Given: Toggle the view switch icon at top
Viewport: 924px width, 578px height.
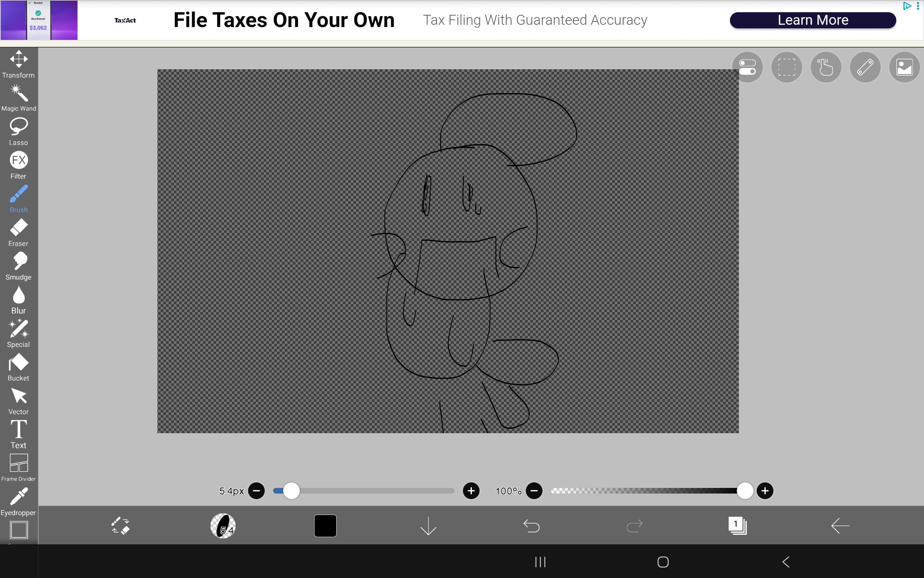Looking at the screenshot, I should [x=747, y=67].
